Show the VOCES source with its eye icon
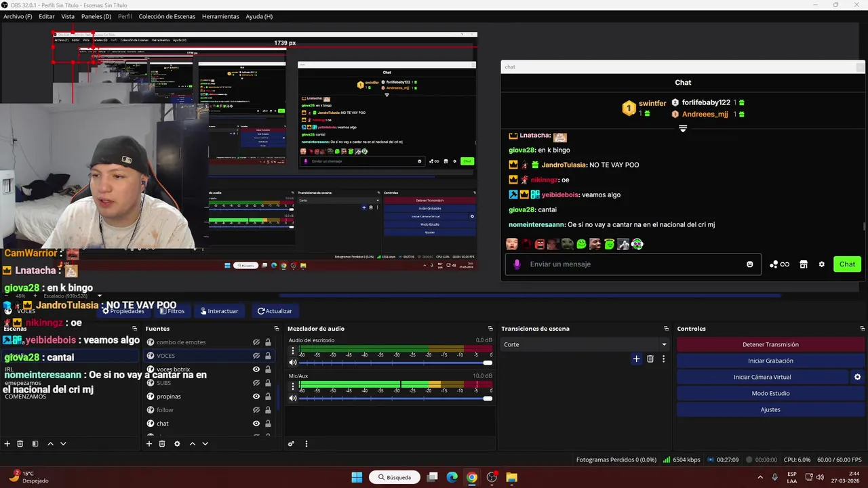Image resolution: width=868 pixels, height=488 pixels. pyautogui.click(x=256, y=356)
